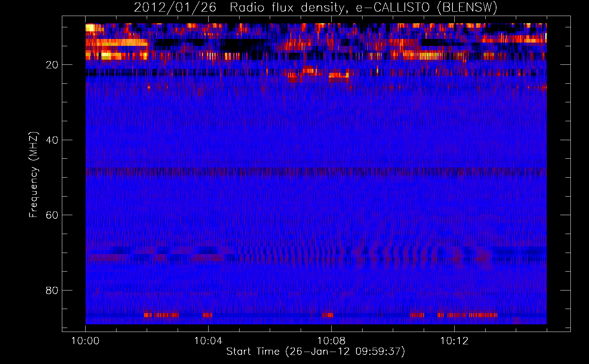Click the 'Frequency (MHZ)' axis label
The height and width of the screenshot is (364, 589).
coord(33,174)
